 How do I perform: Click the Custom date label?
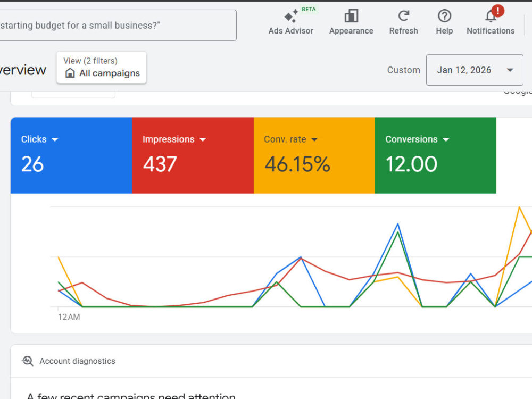click(403, 70)
